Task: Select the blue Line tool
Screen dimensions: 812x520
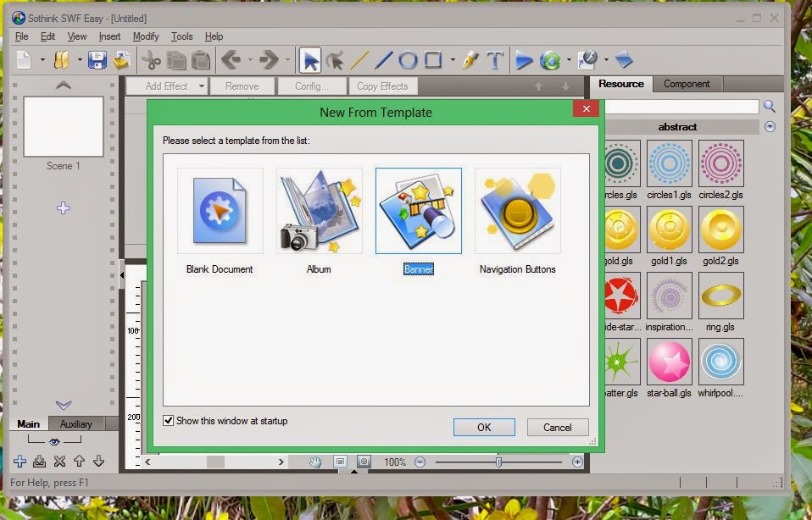Action: click(x=384, y=60)
